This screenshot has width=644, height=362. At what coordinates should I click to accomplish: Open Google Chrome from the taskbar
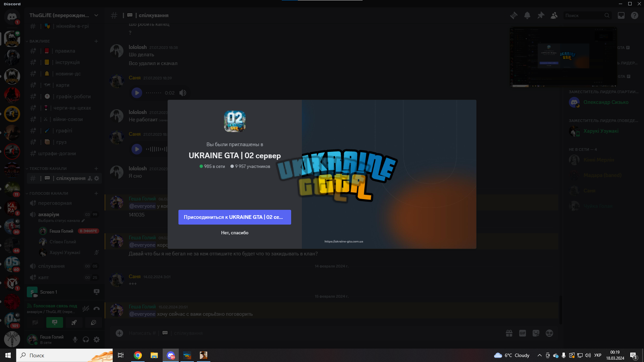[138, 355]
